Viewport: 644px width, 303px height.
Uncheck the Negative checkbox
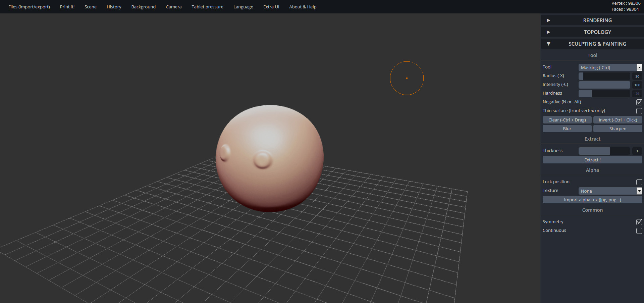(x=639, y=102)
